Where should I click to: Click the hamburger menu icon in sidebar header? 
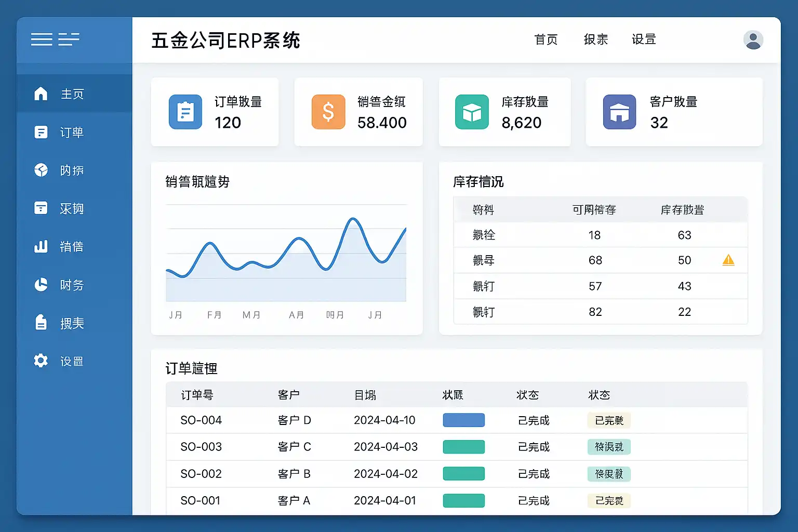tap(42, 39)
